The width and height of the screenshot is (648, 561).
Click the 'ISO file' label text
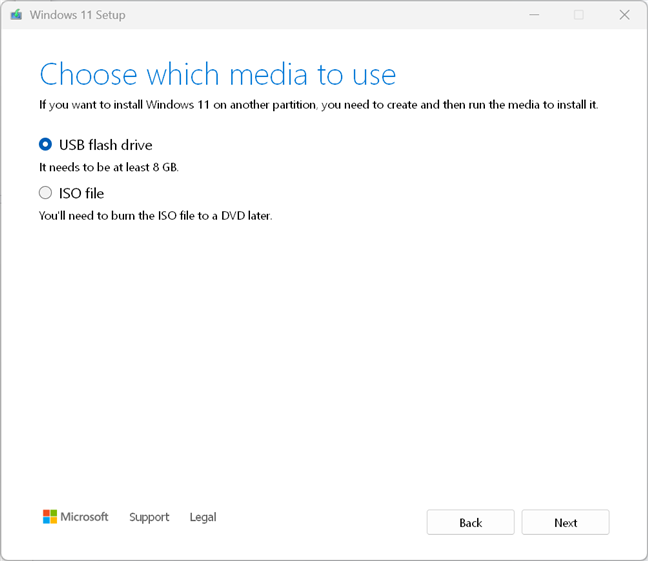coord(81,193)
